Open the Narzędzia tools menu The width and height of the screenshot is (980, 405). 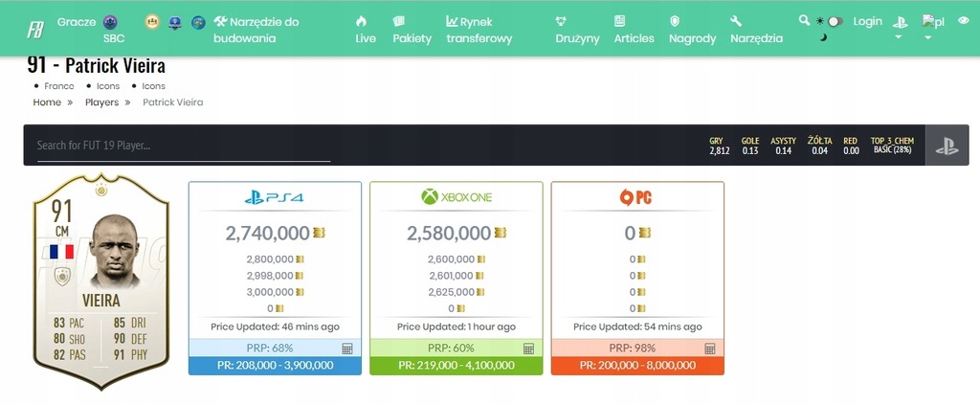[756, 38]
